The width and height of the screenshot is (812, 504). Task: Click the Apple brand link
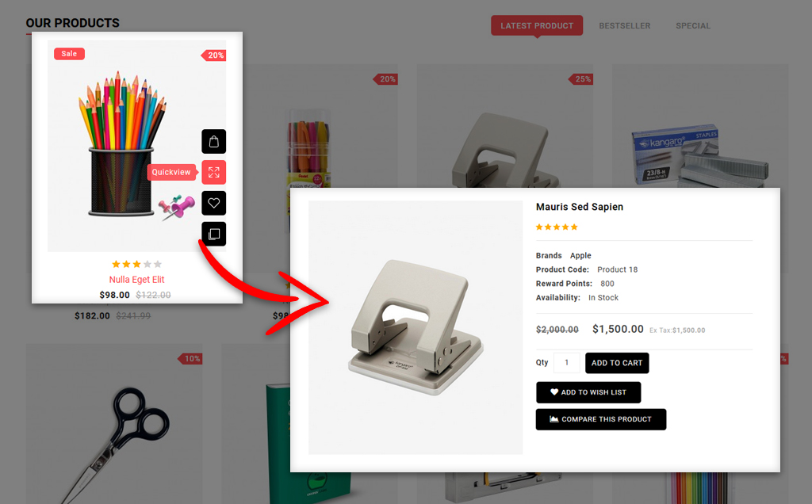[x=580, y=256]
